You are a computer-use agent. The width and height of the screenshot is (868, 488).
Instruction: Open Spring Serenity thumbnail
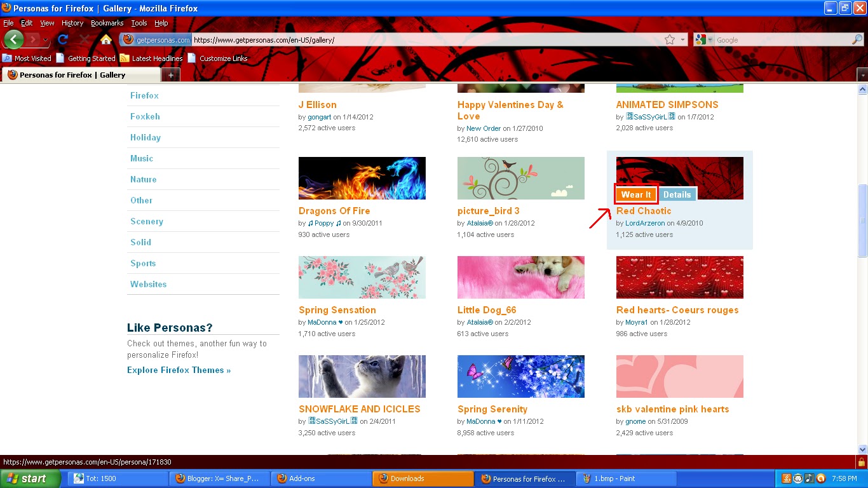(521, 376)
